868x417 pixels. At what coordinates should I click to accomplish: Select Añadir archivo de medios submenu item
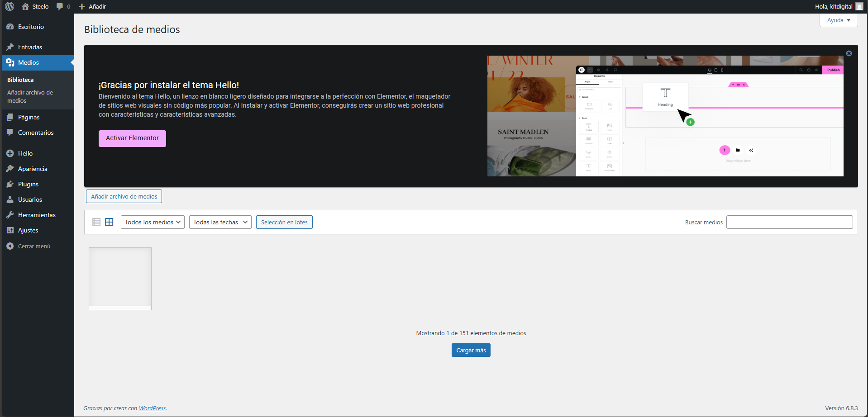pos(30,96)
